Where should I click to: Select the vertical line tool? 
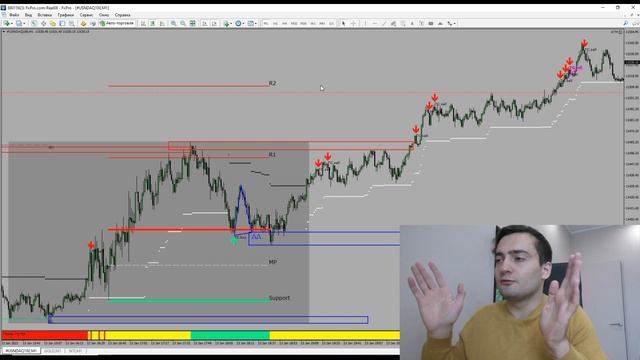(365, 24)
